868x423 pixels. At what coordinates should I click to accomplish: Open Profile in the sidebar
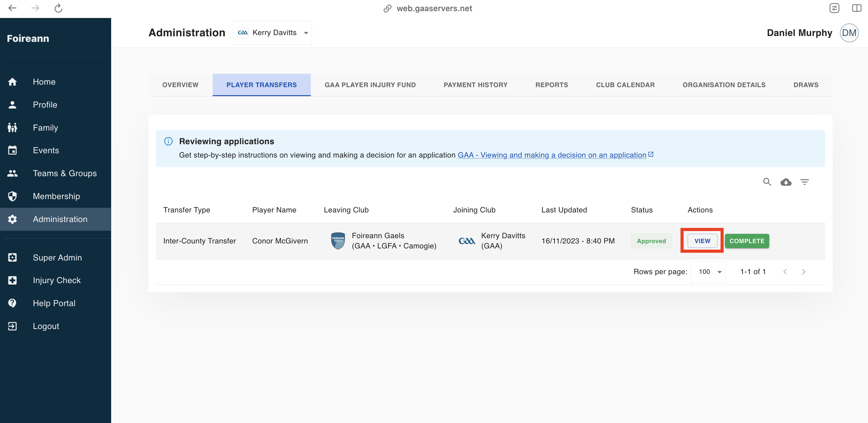pyautogui.click(x=55, y=105)
